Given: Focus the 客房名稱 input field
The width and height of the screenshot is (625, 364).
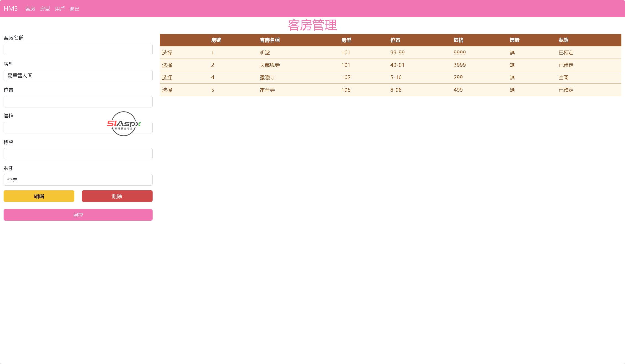Looking at the screenshot, I should point(78,49).
